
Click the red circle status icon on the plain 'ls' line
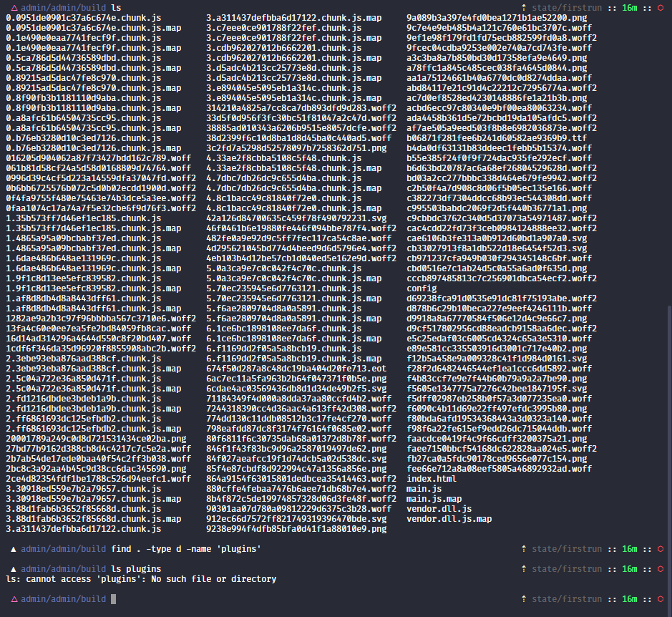pos(661,8)
